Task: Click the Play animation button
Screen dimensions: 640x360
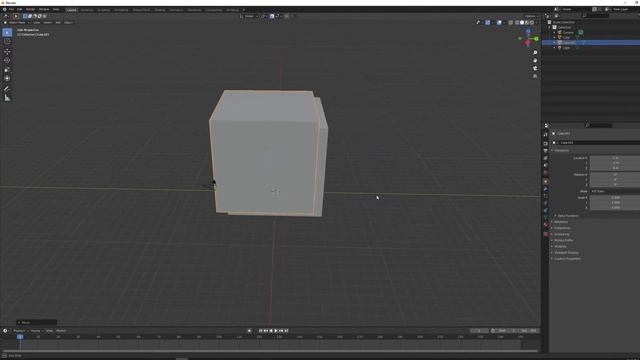Action: click(276, 331)
